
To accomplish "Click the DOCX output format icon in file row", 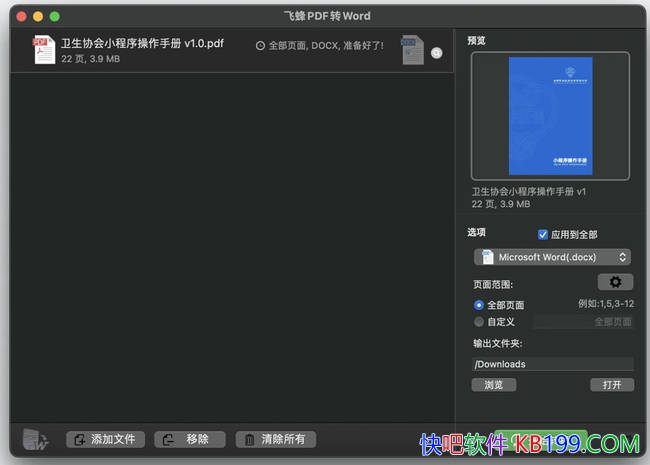I will (x=412, y=50).
